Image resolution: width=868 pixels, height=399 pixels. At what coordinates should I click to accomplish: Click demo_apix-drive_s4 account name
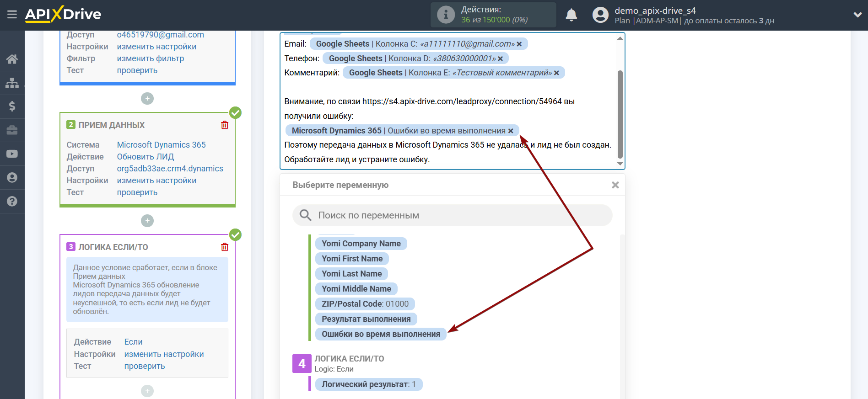[x=655, y=11]
